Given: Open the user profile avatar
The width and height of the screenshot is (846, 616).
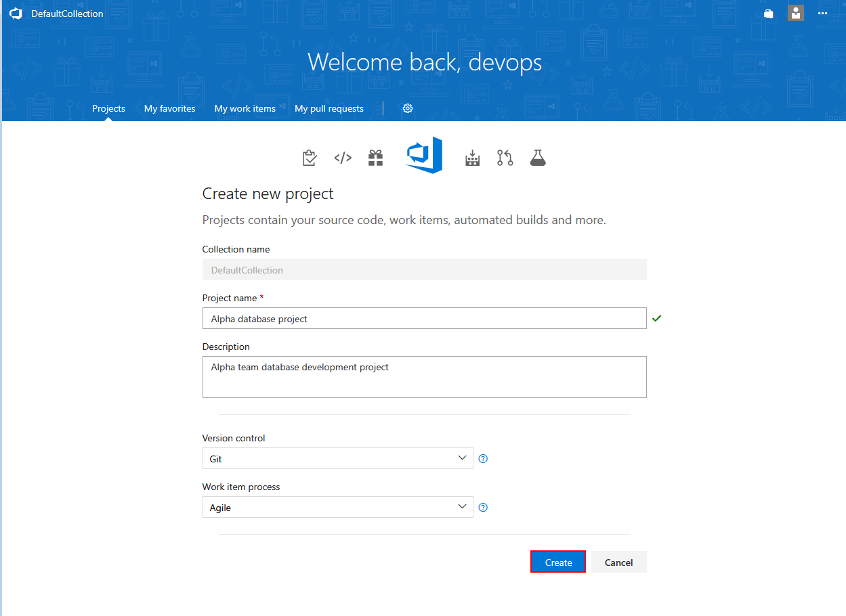Looking at the screenshot, I should coord(796,14).
